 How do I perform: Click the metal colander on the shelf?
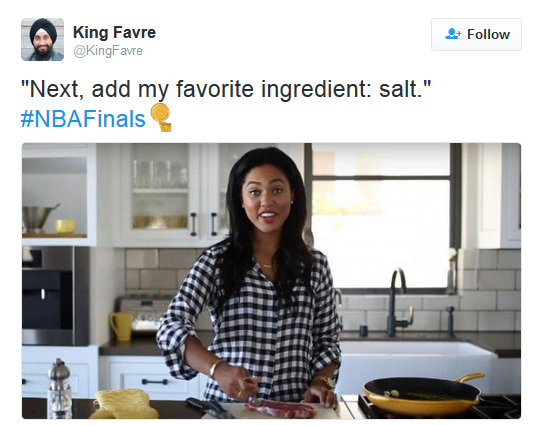click(x=39, y=218)
